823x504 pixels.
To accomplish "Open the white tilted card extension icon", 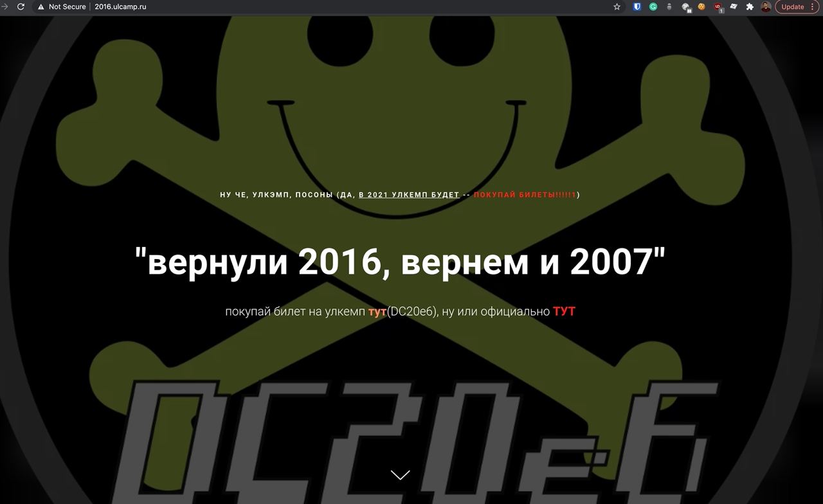I will click(x=734, y=6).
